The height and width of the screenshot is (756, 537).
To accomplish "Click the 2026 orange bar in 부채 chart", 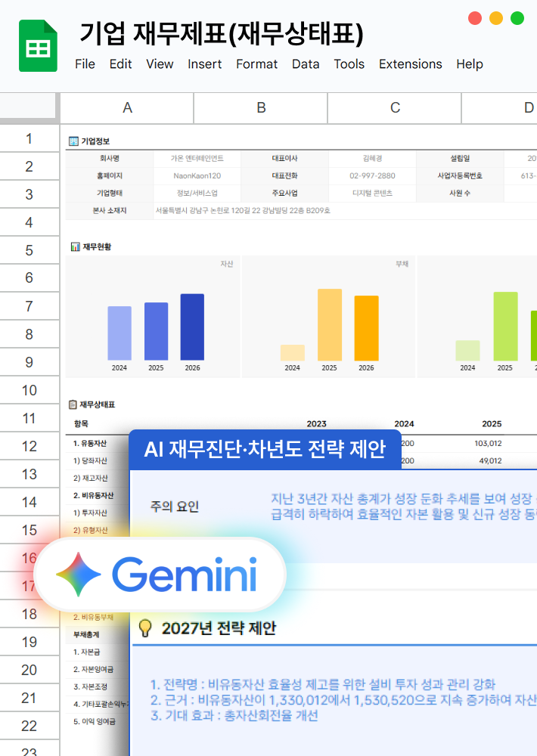I will click(x=366, y=328).
